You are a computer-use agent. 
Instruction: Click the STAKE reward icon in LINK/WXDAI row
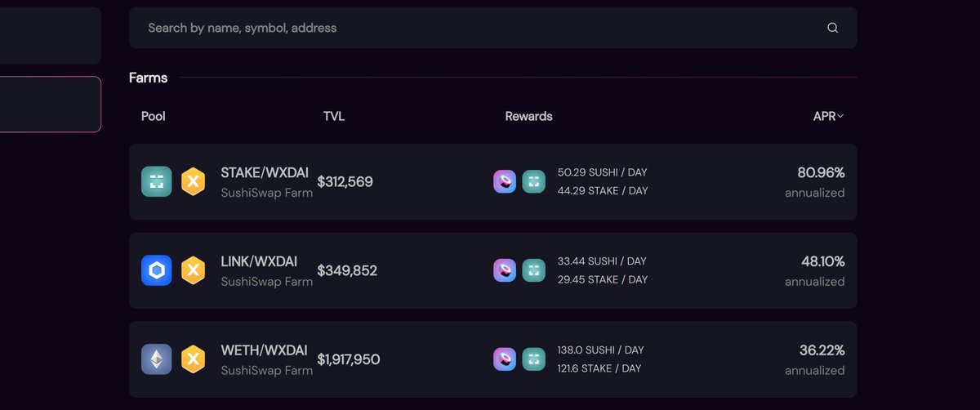pyautogui.click(x=534, y=270)
